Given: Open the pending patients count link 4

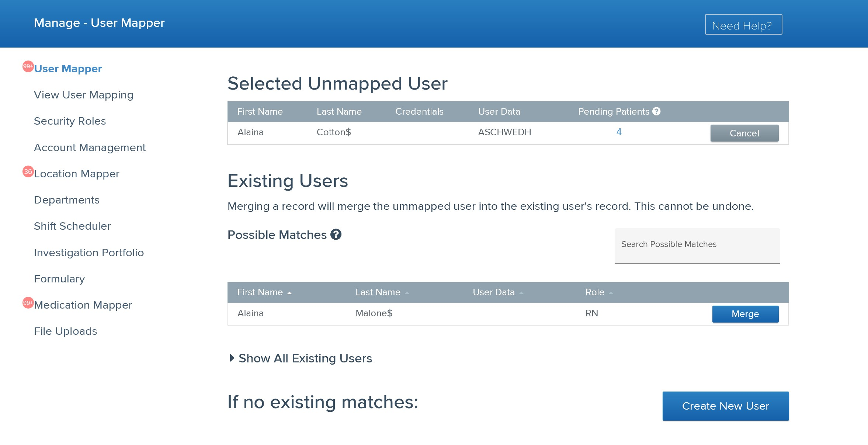Looking at the screenshot, I should click(x=619, y=132).
